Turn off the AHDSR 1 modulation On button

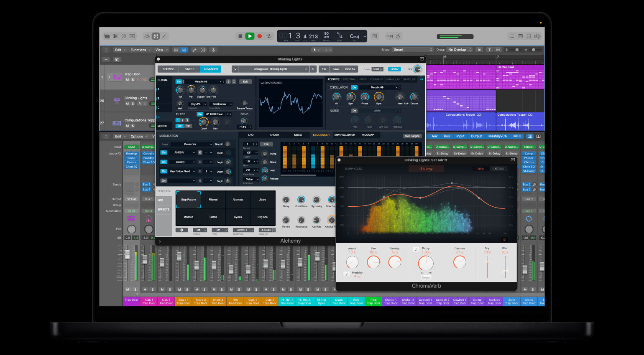[x=164, y=152]
